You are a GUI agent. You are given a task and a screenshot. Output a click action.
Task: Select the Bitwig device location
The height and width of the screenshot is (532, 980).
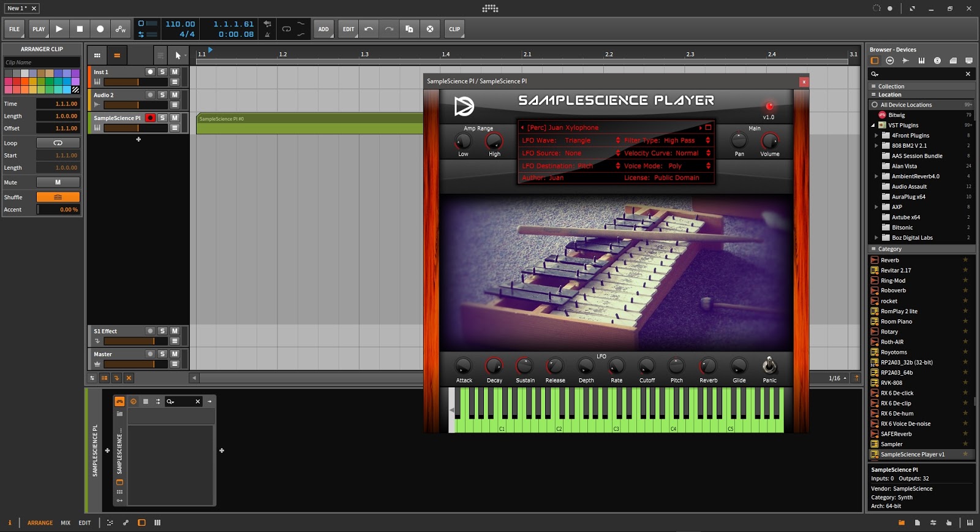pyautogui.click(x=922, y=115)
